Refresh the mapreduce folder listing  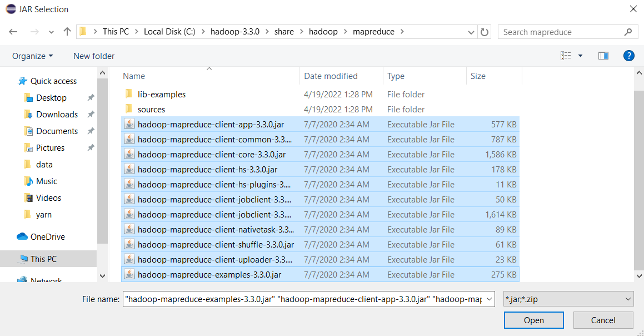point(485,32)
